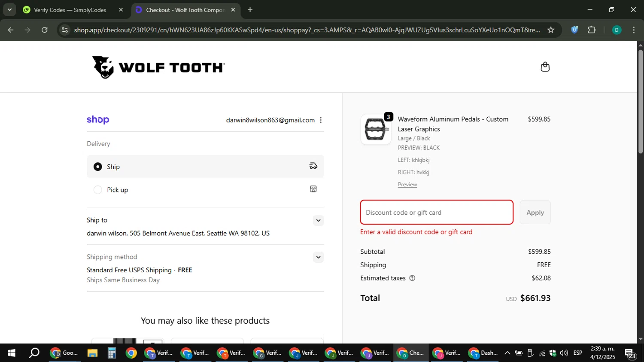644x362 pixels.
Task: Go back to the previous page
Action: point(11,30)
